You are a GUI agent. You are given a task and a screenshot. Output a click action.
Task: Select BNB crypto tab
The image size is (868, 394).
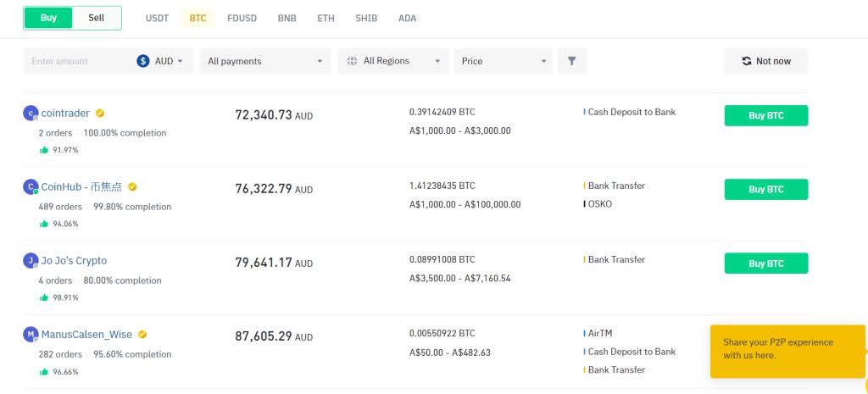[x=287, y=19]
